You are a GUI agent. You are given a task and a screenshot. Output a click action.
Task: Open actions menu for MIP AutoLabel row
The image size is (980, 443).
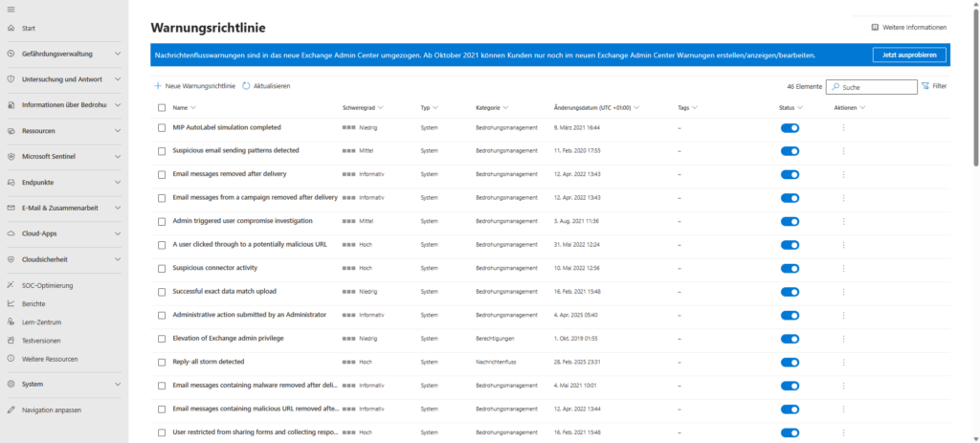tap(843, 127)
